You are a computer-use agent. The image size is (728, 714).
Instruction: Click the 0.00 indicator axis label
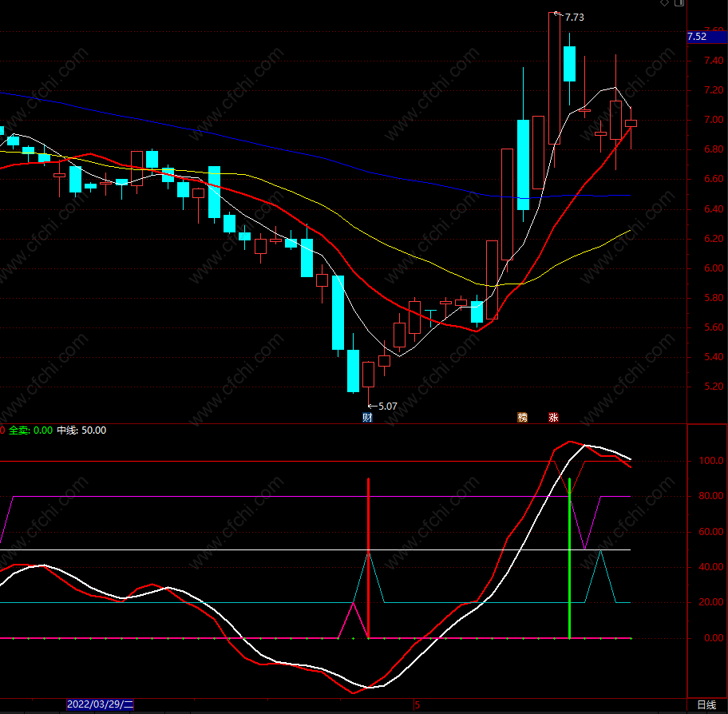[714, 638]
